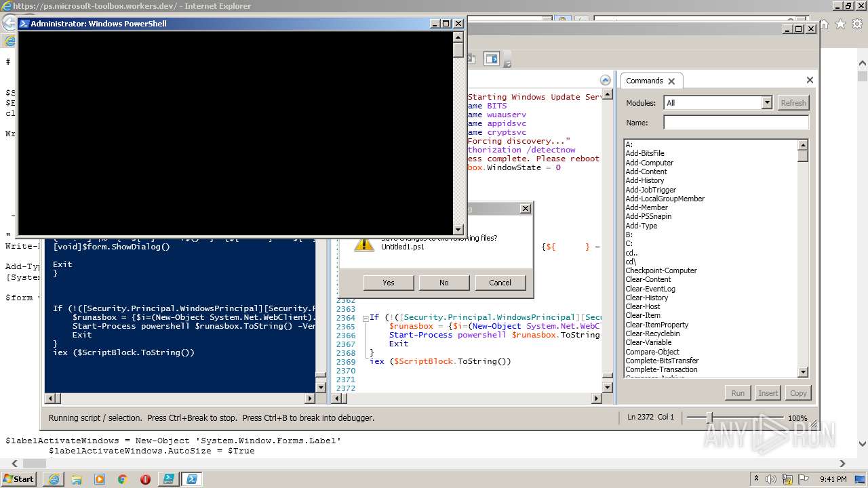Viewport: 868px width, 488px height.
Task: Select Clear-Recyclebin command
Action: pyautogui.click(x=652, y=333)
